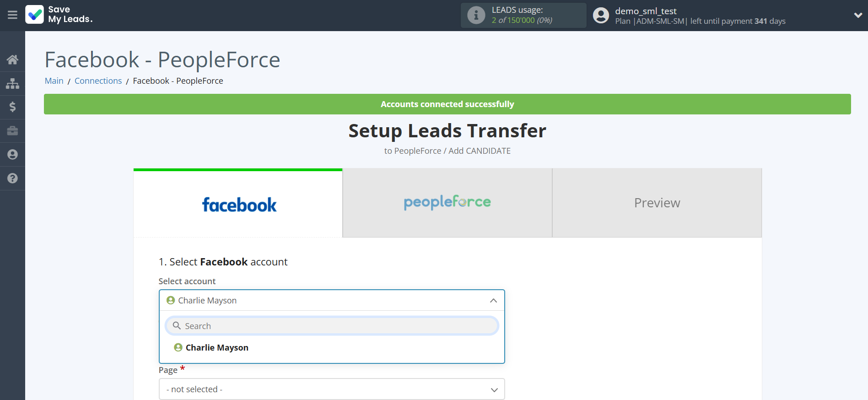Expand the account menu chevron

(858, 15)
